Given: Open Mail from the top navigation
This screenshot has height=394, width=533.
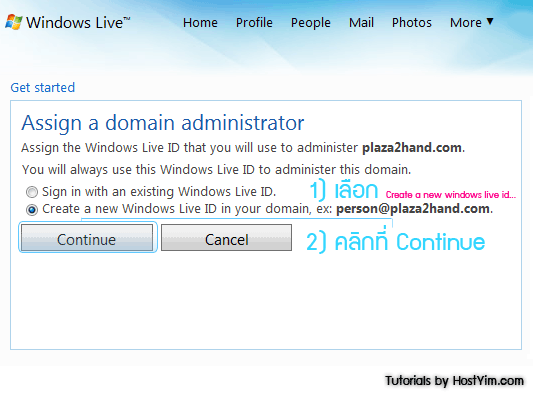Looking at the screenshot, I should (x=361, y=23).
